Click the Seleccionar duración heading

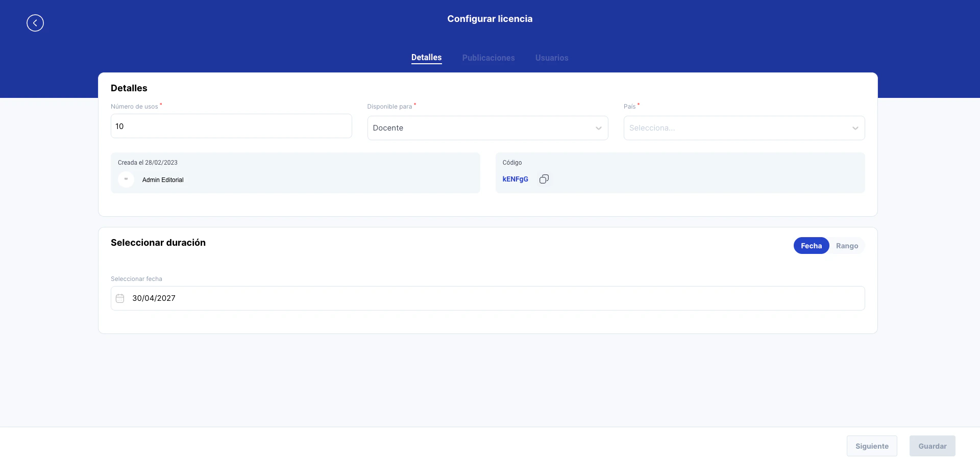click(x=158, y=243)
